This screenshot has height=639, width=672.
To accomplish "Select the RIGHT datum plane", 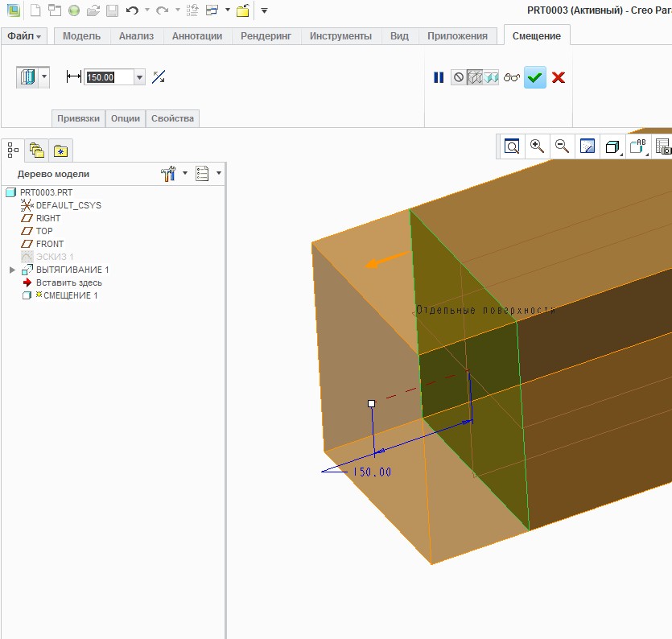I will [48, 218].
